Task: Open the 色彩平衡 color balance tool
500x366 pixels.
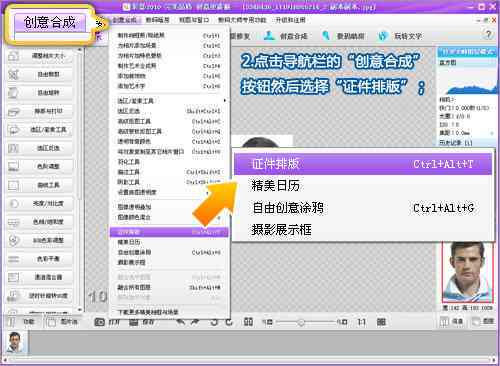Action: tap(39, 259)
